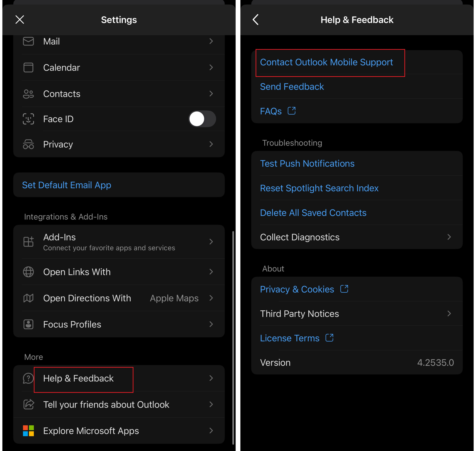Expand Third Party Notices chevron
476x451 pixels.
pyautogui.click(x=449, y=313)
